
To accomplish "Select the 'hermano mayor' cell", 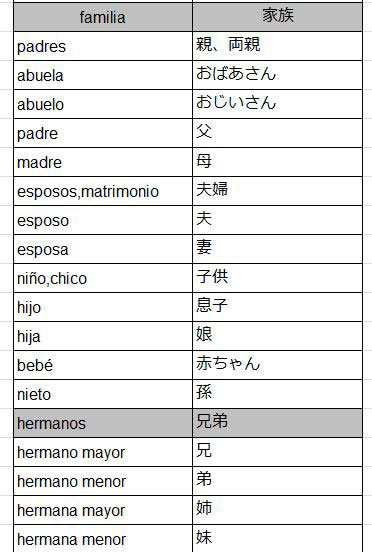I will (x=103, y=452).
